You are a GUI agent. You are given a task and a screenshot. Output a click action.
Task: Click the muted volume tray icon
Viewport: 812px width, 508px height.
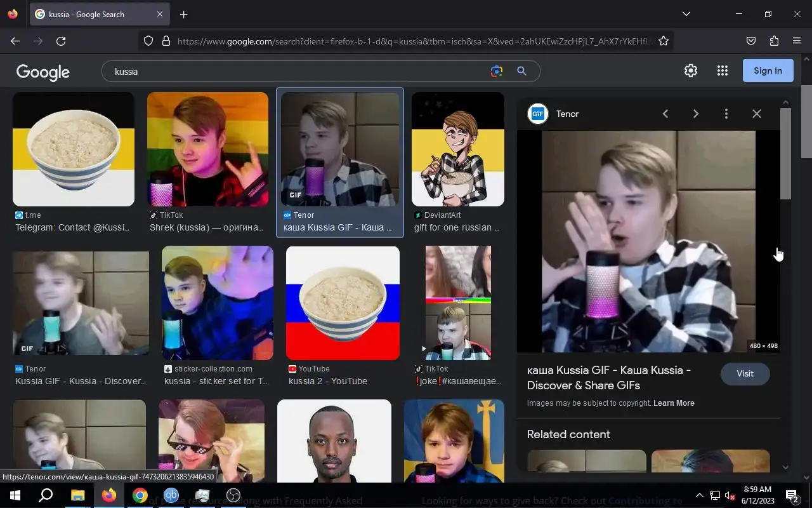[730, 495]
